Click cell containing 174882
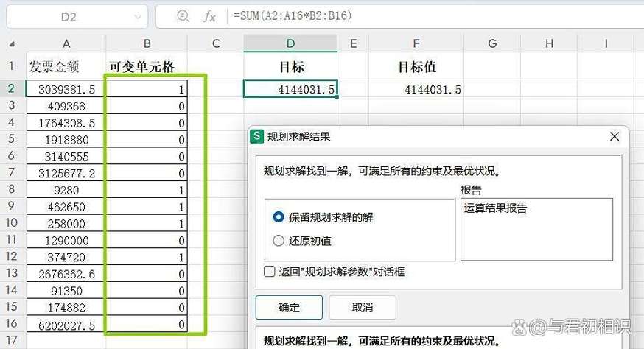Screen dimensions: 644x349 click(x=66, y=308)
